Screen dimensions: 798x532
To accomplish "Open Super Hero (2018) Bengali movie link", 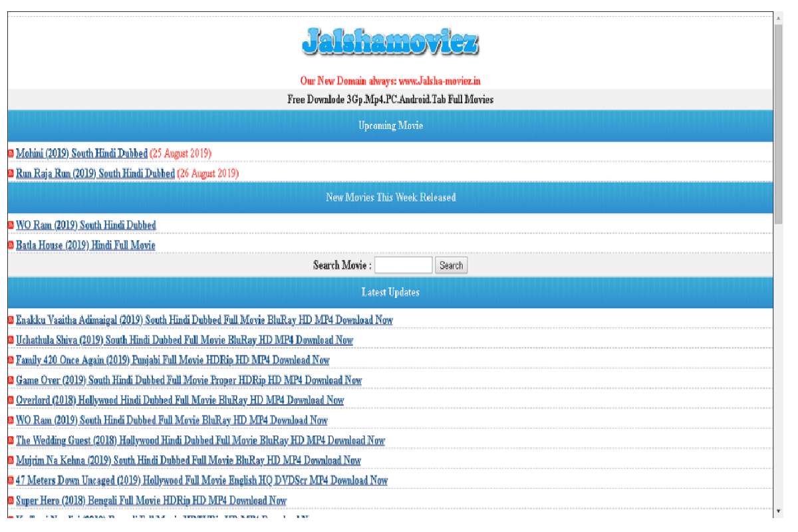I will click(151, 501).
